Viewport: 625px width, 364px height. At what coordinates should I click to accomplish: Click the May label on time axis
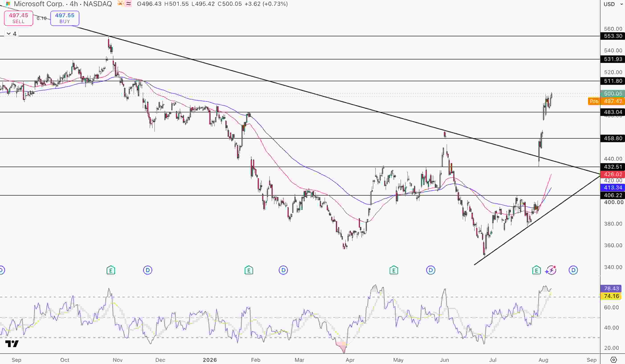pos(398,360)
